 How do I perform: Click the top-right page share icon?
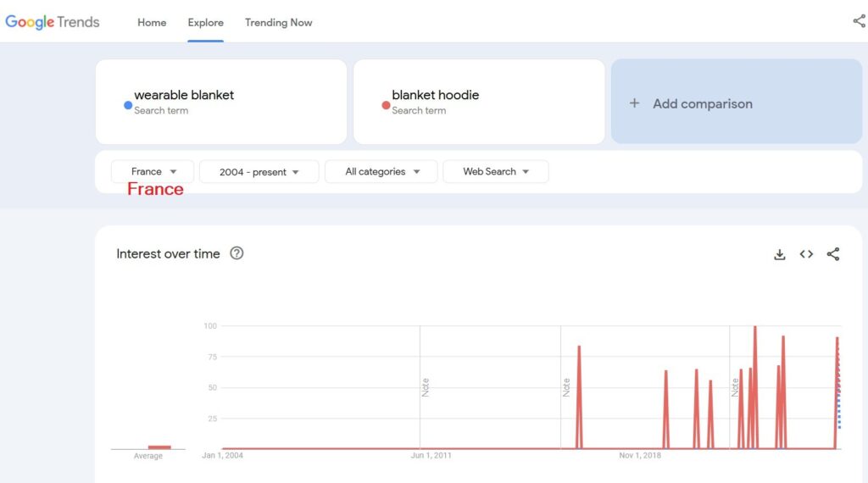(x=859, y=22)
